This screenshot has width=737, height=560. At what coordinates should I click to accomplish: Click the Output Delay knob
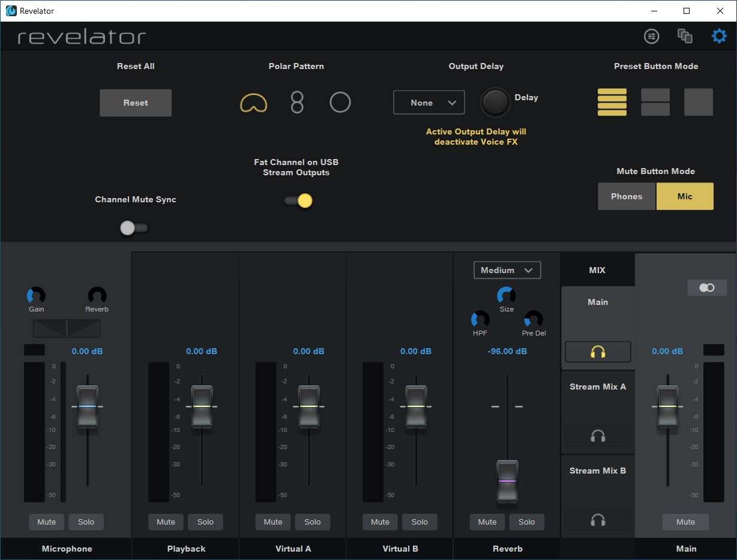[496, 102]
